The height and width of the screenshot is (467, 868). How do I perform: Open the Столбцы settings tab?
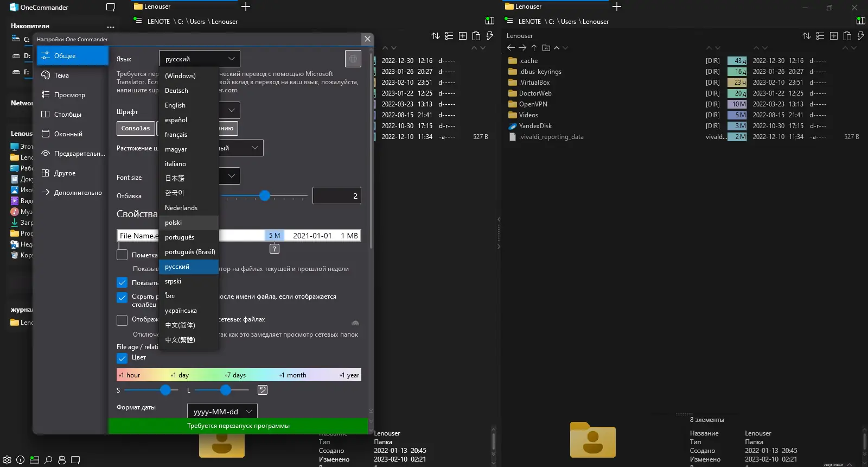tap(73, 115)
